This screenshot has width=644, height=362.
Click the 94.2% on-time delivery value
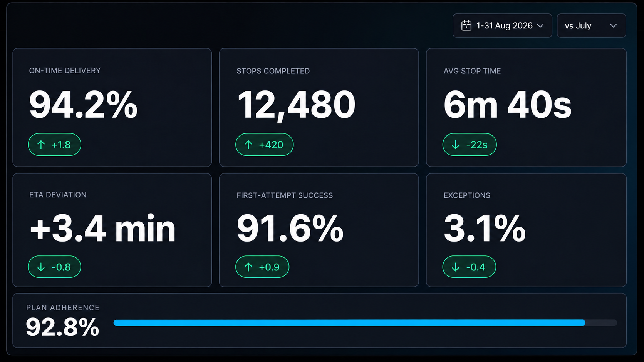coord(83,105)
